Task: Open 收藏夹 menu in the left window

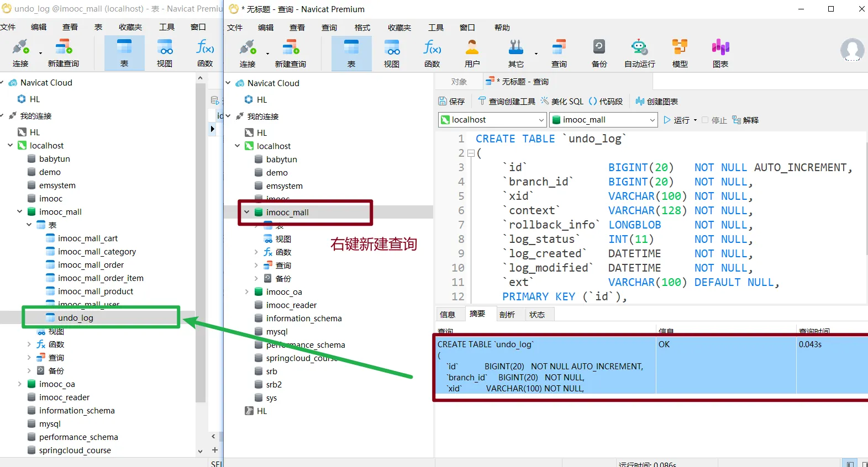Action: [x=130, y=27]
